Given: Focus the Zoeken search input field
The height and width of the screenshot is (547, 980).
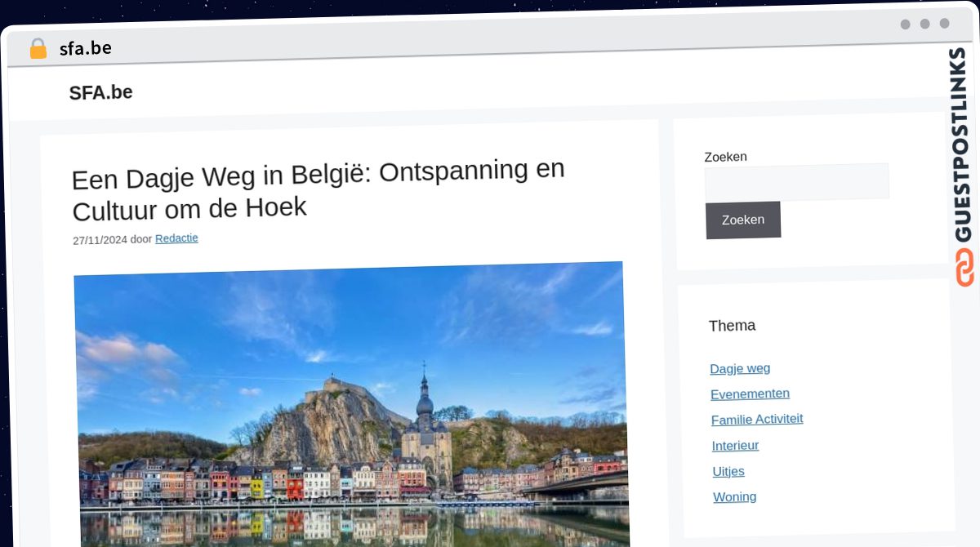Looking at the screenshot, I should (x=796, y=182).
